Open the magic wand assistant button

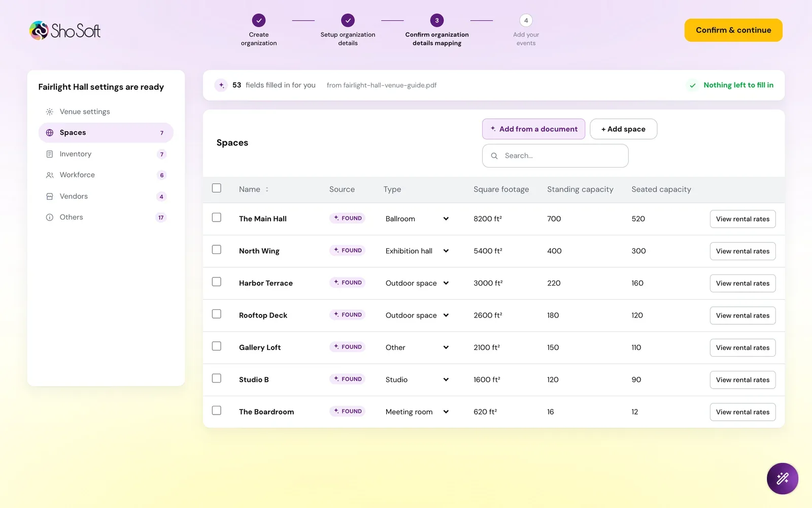click(x=782, y=479)
